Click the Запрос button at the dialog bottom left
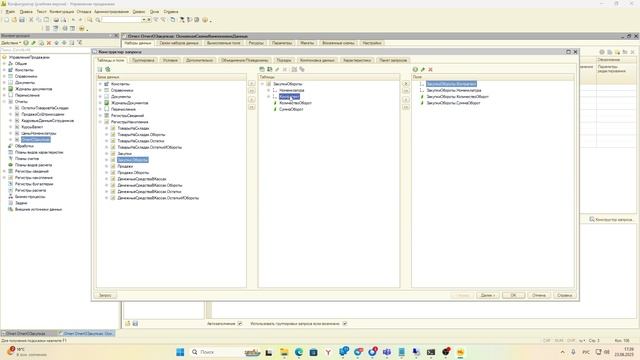 click(x=106, y=295)
